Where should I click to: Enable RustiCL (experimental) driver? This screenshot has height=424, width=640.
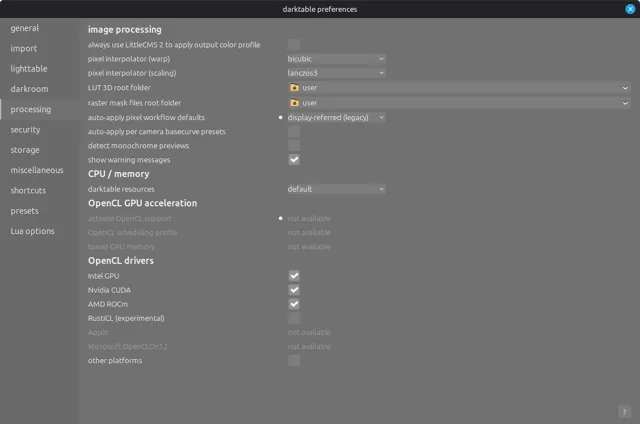click(x=294, y=318)
